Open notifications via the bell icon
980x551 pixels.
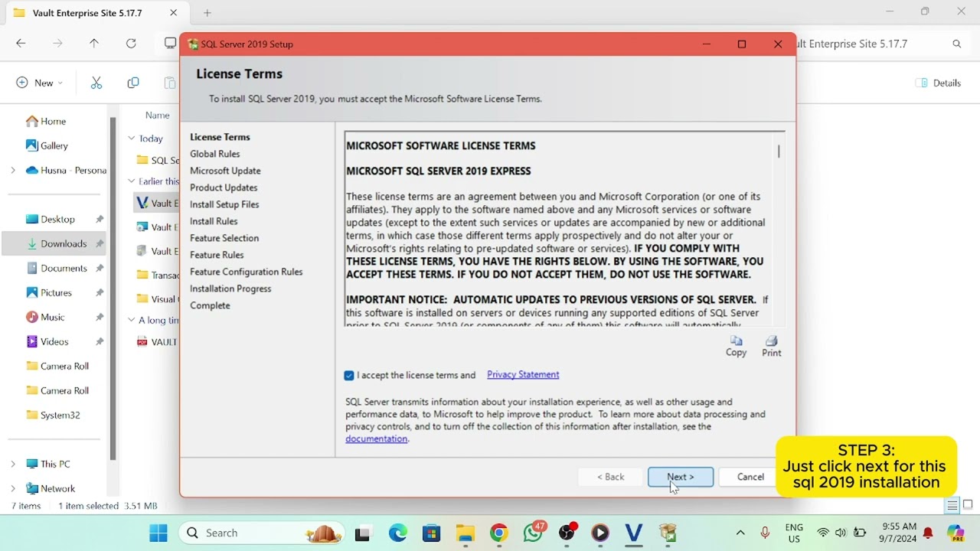tap(928, 533)
